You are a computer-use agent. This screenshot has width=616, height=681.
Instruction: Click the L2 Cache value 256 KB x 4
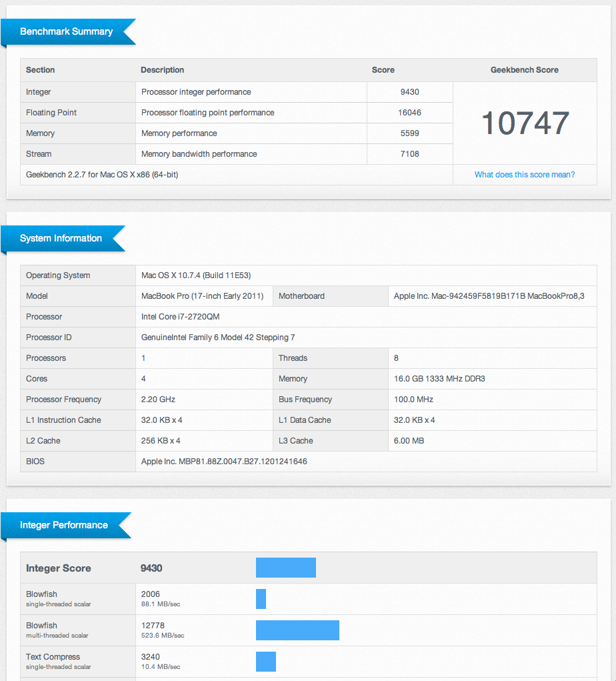click(x=161, y=441)
